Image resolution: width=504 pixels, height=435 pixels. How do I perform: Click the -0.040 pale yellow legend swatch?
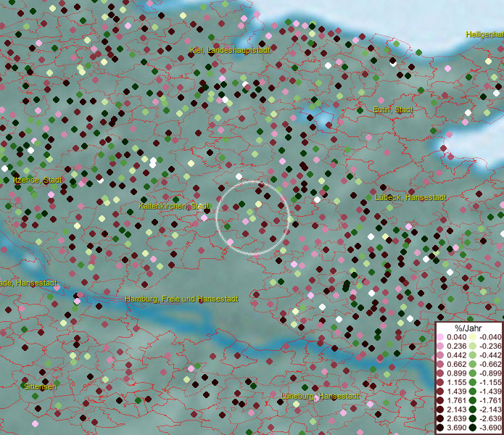coord(473,337)
